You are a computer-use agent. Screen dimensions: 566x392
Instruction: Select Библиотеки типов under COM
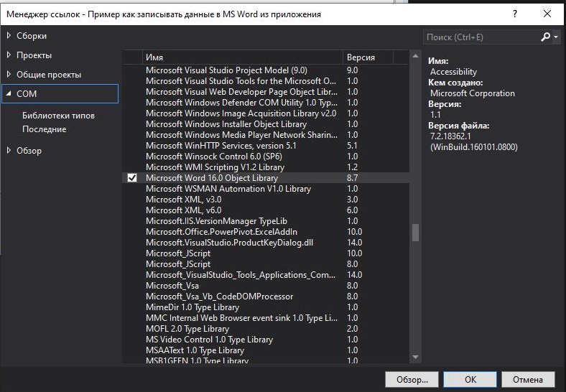[x=58, y=116]
